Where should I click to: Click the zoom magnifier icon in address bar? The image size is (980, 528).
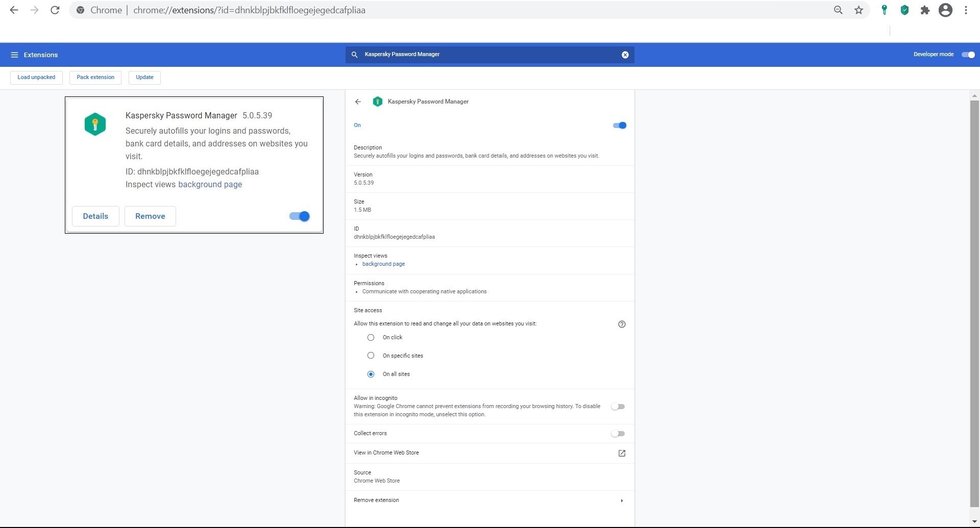tap(838, 10)
